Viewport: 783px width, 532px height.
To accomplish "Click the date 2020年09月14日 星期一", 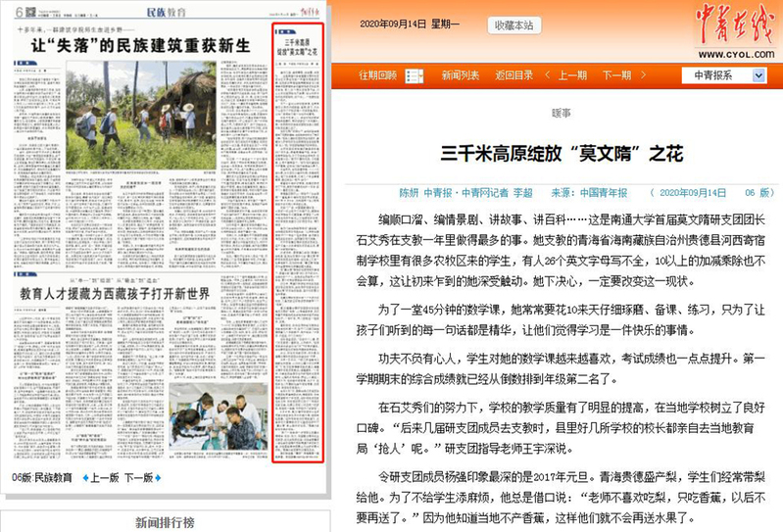I will [x=409, y=24].
